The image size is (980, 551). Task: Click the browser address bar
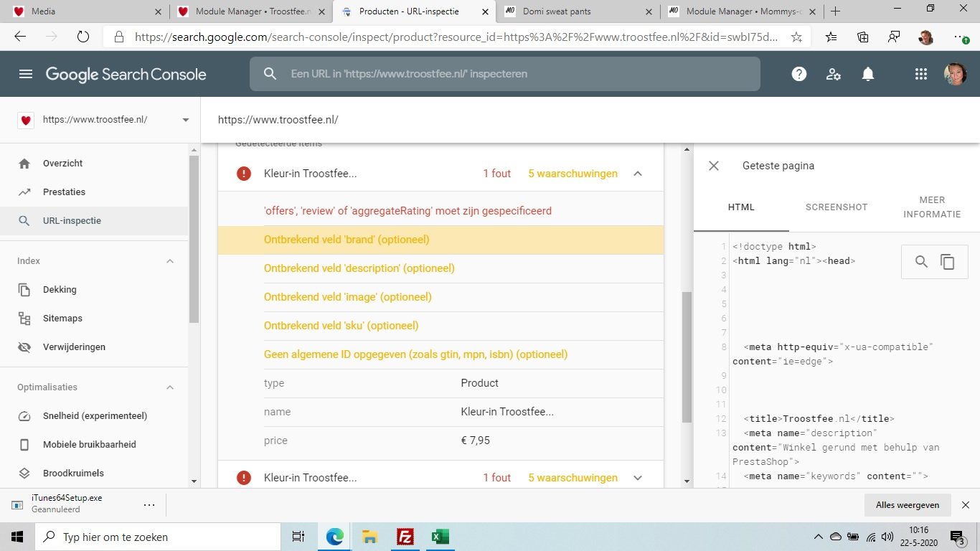[455, 37]
